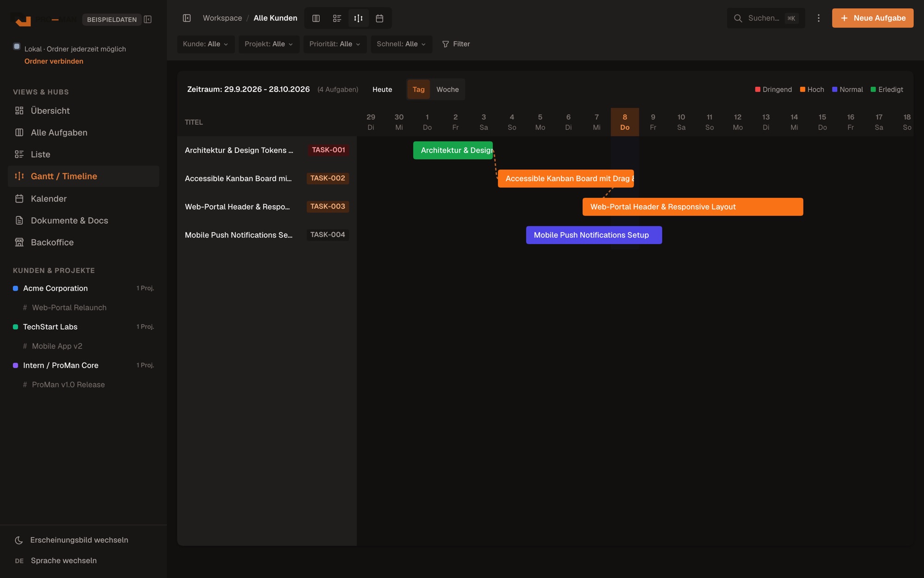Image resolution: width=924 pixels, height=578 pixels.
Task: Click Ordner verbinden link
Action: point(54,61)
